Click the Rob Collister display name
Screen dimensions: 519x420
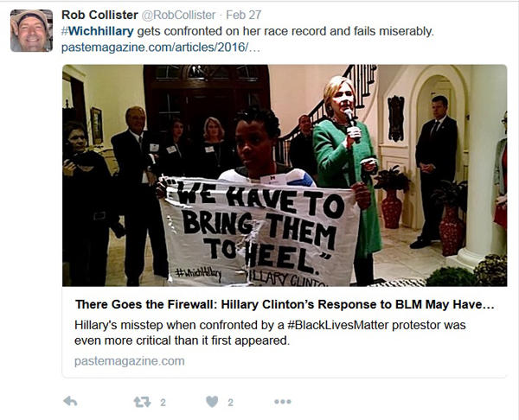[x=99, y=15]
